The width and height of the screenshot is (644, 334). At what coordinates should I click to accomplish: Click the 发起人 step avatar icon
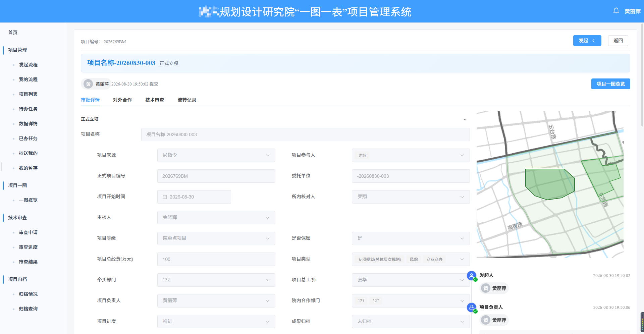[x=472, y=276]
